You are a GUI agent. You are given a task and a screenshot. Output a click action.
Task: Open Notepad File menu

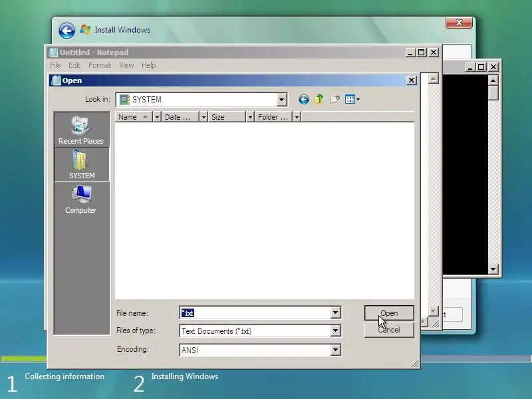pos(55,65)
